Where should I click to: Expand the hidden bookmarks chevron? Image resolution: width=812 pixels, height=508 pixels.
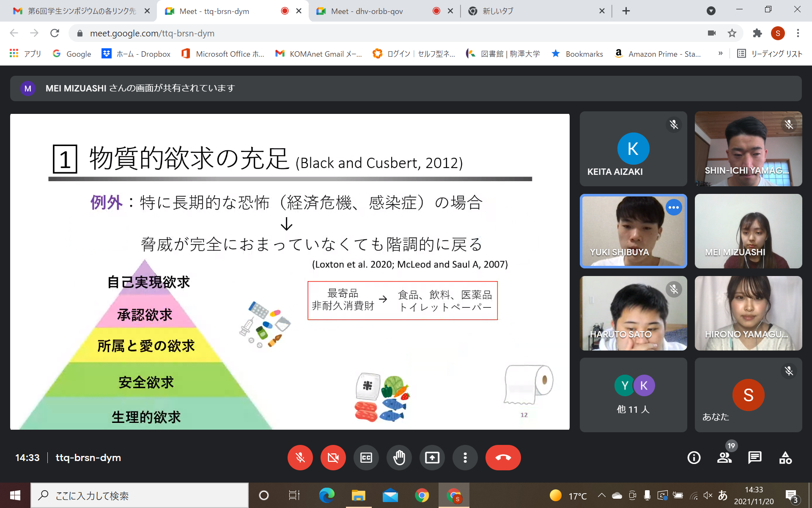click(x=721, y=53)
